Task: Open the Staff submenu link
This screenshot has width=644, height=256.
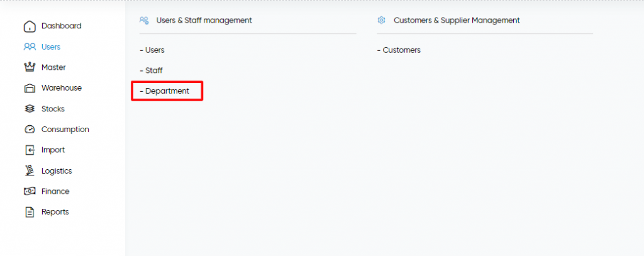Action: pos(151,70)
